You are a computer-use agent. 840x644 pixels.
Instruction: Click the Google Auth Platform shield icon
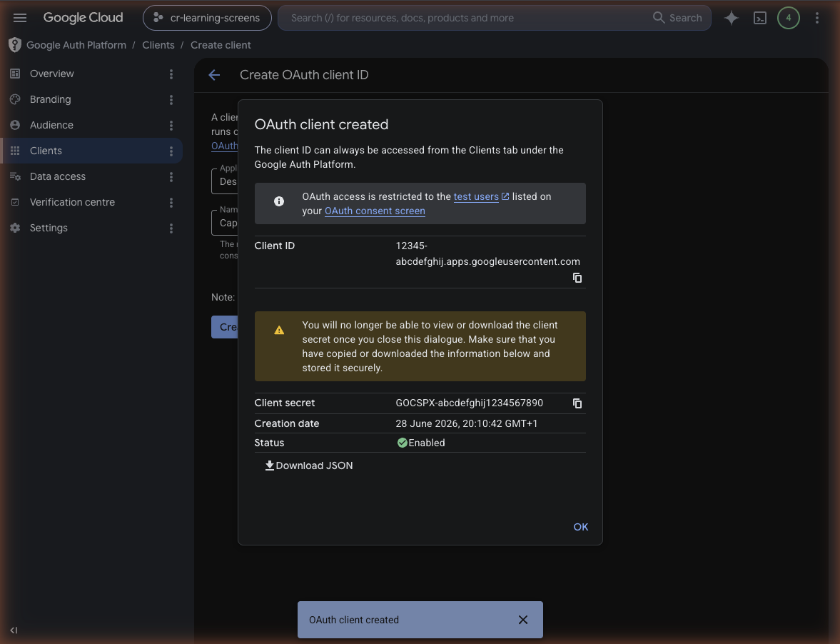pyautogui.click(x=15, y=45)
